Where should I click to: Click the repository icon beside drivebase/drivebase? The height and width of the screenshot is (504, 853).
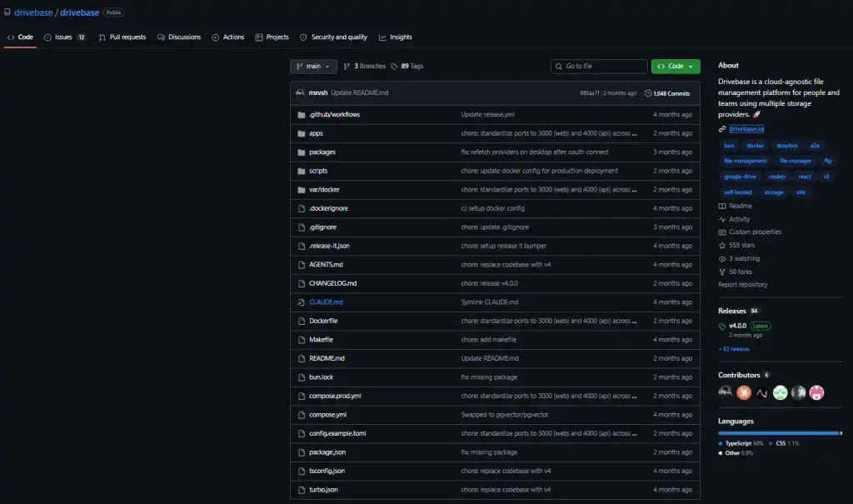pos(7,12)
